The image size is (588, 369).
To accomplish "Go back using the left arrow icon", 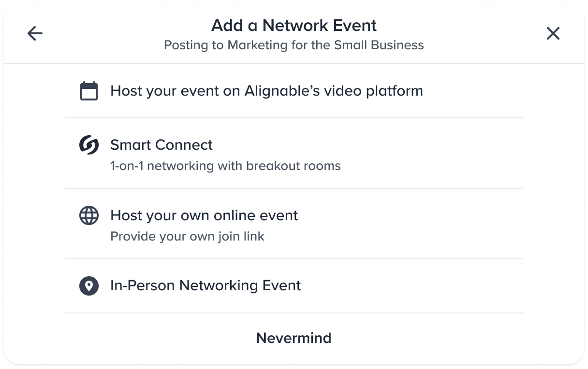I will pos(35,33).
